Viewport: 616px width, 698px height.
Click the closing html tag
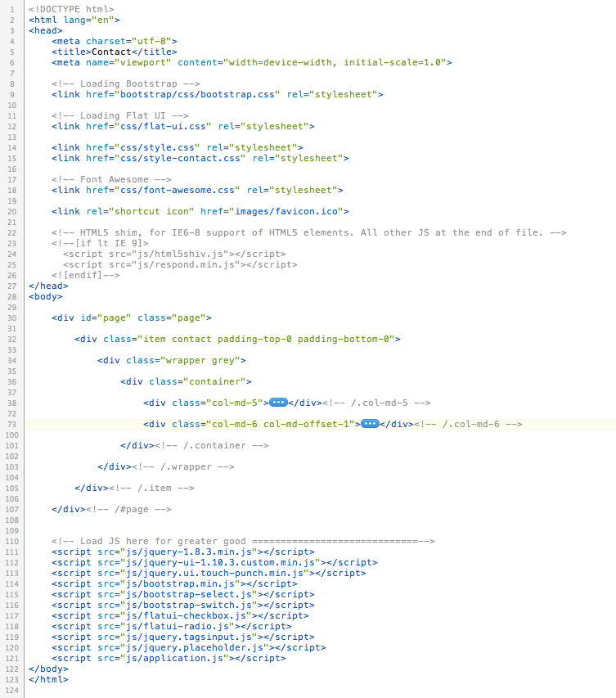tap(48, 680)
